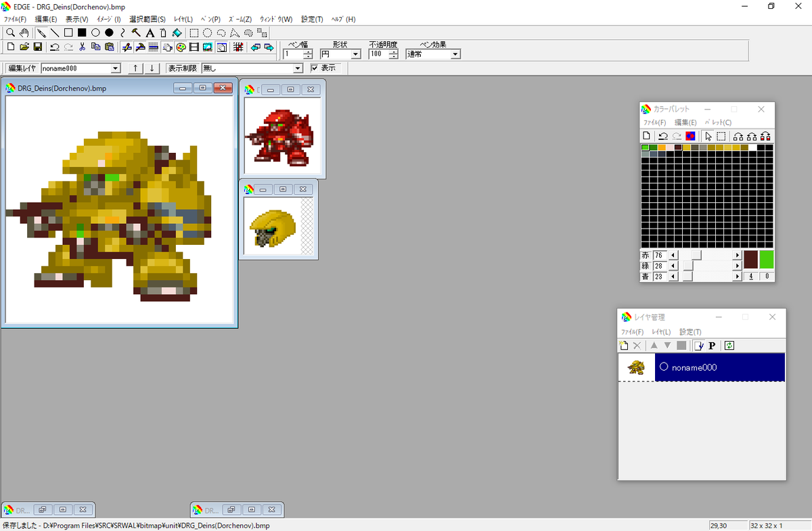The image size is (812, 531).
Task: Select the lasso selection tool
Action: click(221, 32)
